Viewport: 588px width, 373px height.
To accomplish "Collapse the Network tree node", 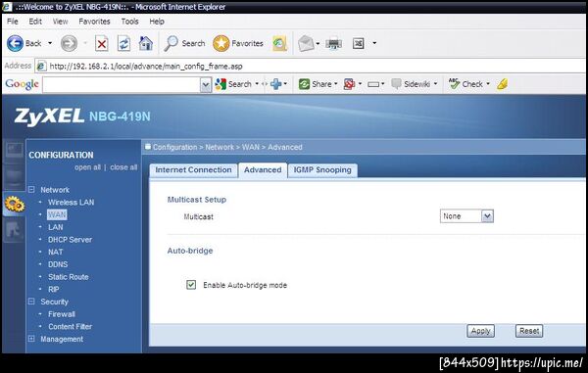I will 31,190.
